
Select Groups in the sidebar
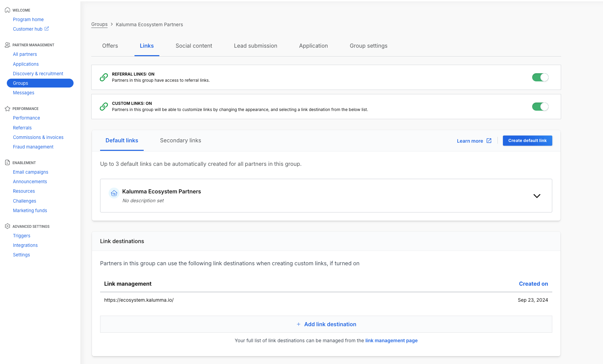tap(40, 83)
